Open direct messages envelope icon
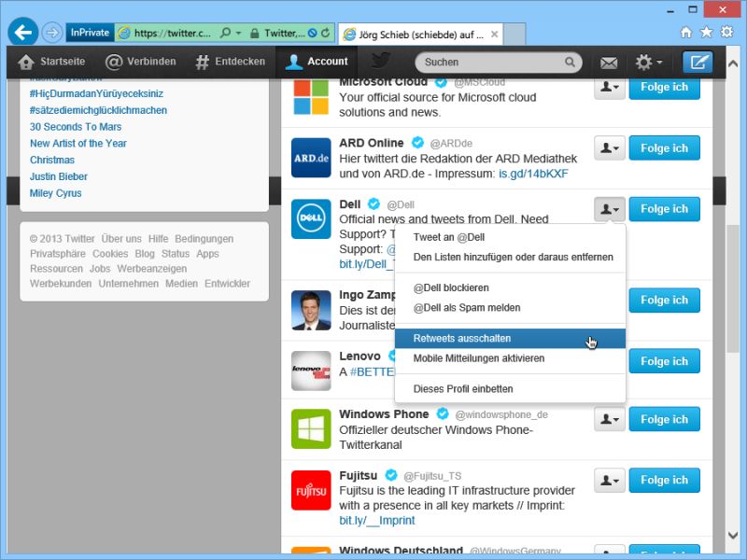 [609, 63]
